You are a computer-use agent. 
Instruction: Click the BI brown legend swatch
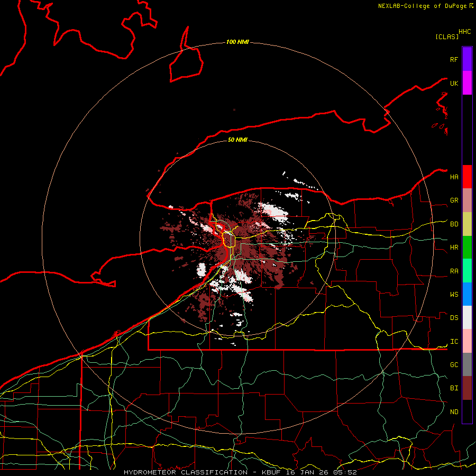point(467,388)
